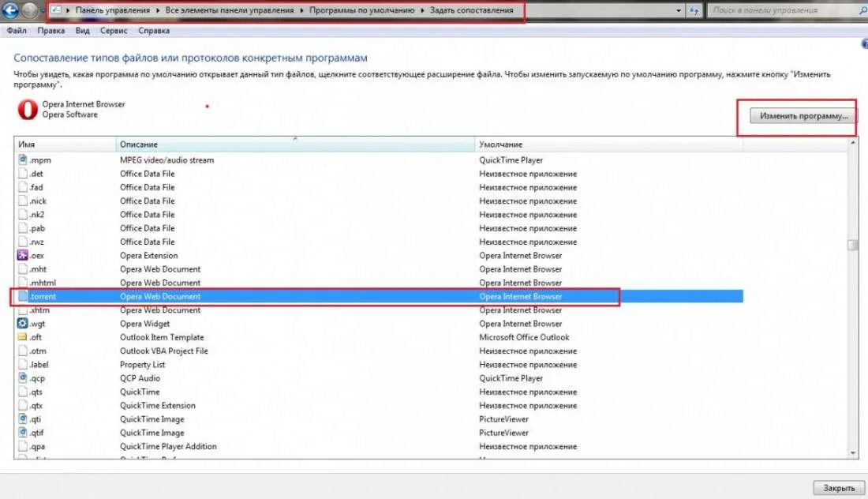Image resolution: width=868 pixels, height=499 pixels.
Task: Open the Вид menu
Action: (83, 31)
